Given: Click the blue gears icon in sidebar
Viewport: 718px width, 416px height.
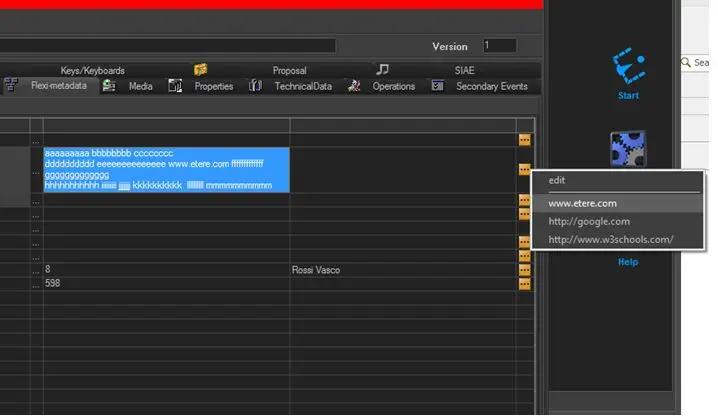Looking at the screenshot, I should tap(627, 148).
